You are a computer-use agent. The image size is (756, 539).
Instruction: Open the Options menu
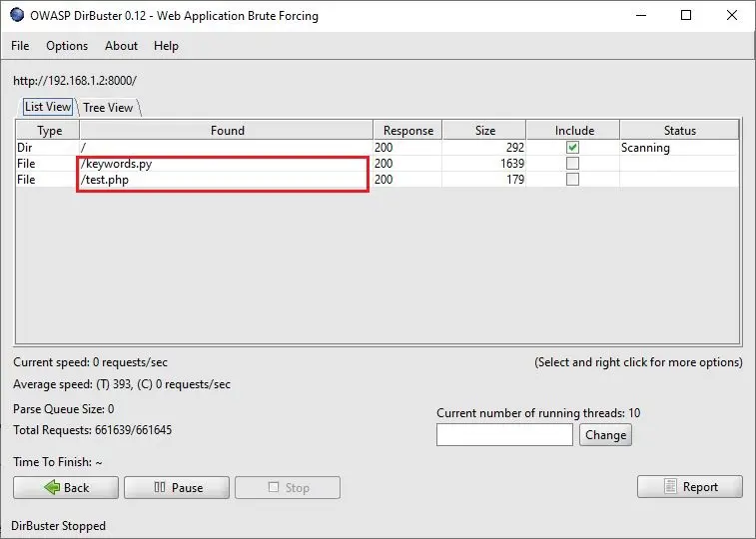[x=67, y=46]
